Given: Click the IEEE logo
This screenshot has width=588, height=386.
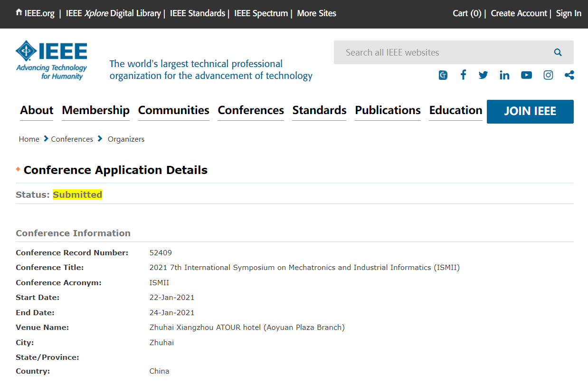Looking at the screenshot, I should click(x=51, y=60).
